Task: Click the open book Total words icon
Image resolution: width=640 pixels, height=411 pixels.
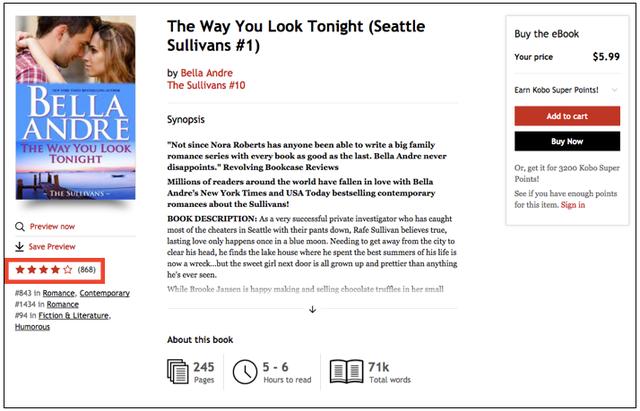Action: coord(346,372)
